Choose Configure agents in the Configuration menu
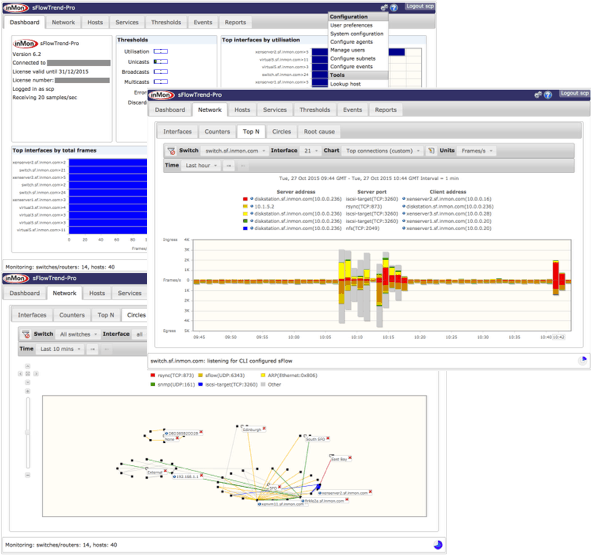 (x=351, y=42)
